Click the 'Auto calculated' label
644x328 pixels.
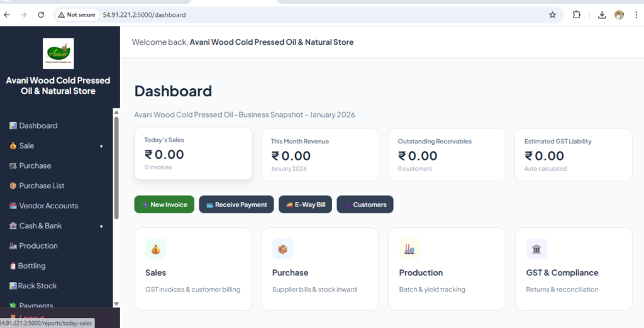coord(545,169)
